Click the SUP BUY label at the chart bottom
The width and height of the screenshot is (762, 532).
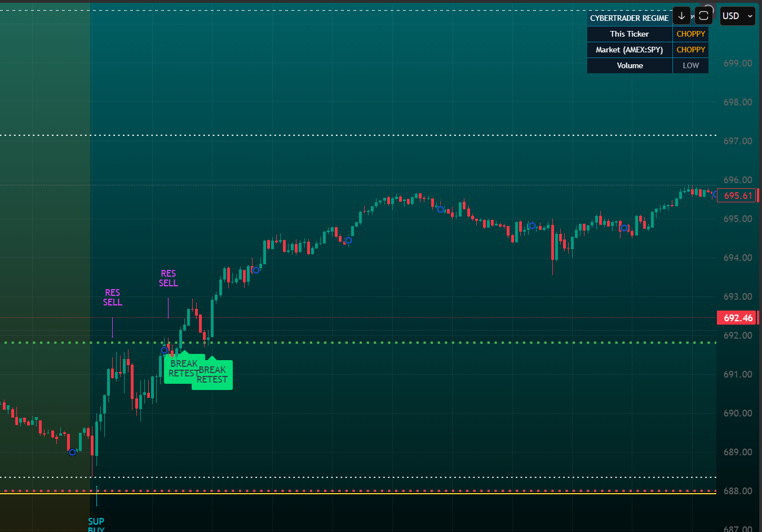pyautogui.click(x=96, y=524)
